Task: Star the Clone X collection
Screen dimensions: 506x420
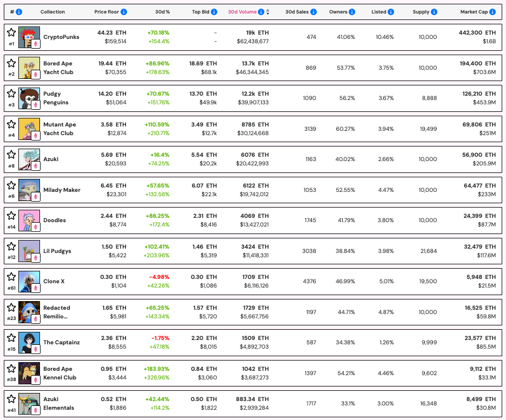Action: (x=11, y=277)
